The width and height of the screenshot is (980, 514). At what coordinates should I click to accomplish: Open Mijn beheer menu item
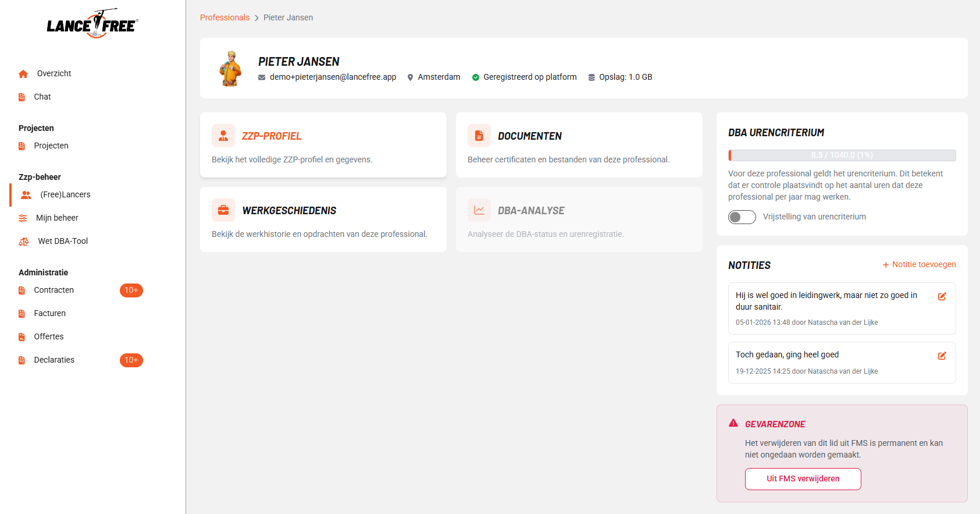pyautogui.click(x=57, y=218)
